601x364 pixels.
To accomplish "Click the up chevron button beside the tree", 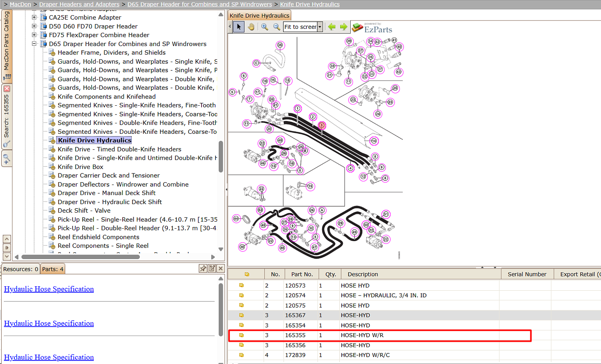I will (x=7, y=239).
